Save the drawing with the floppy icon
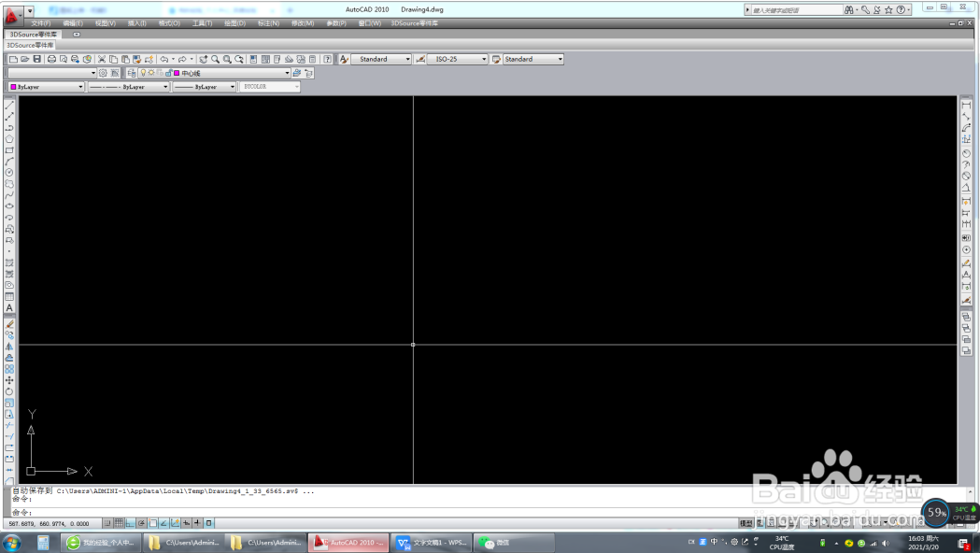980x553 pixels. point(36,60)
